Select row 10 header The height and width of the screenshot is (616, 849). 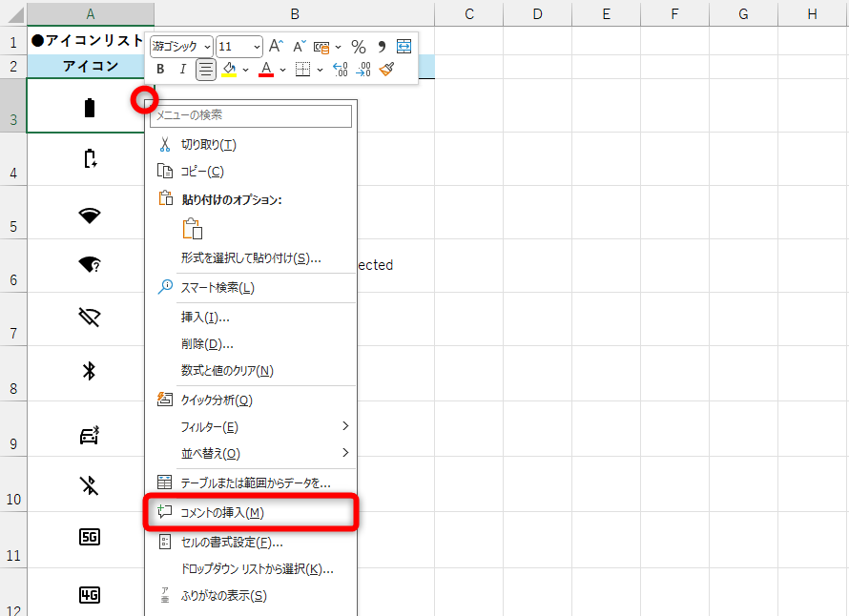pyautogui.click(x=13, y=483)
